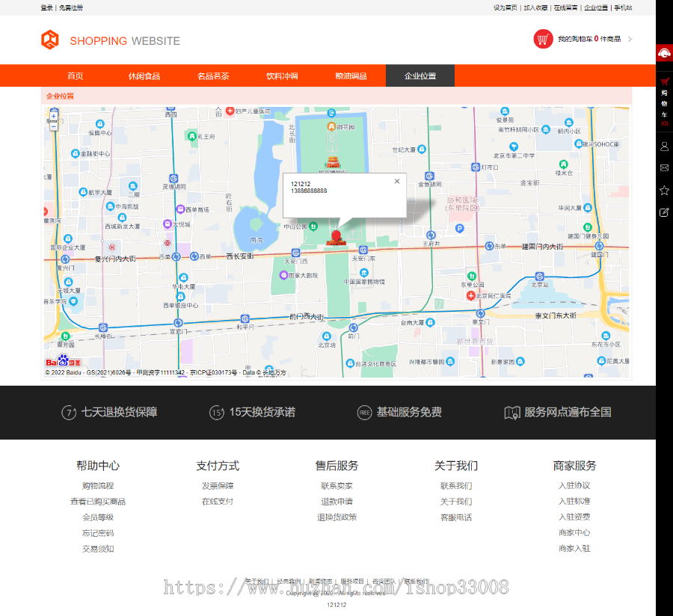This screenshot has height=616, width=673.
Task: Select 企业位置 navigation tab
Action: (x=420, y=76)
